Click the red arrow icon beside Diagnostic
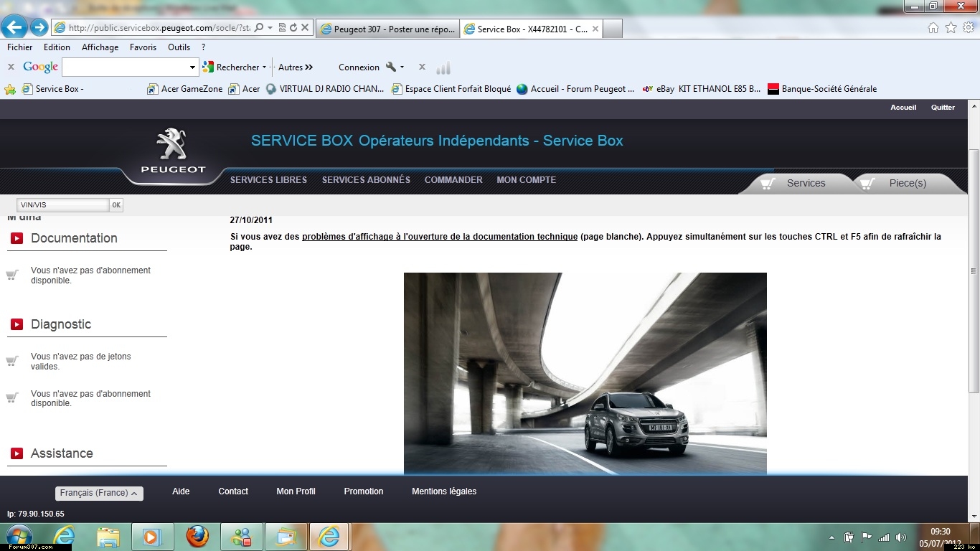This screenshot has height=551, width=980. point(17,324)
